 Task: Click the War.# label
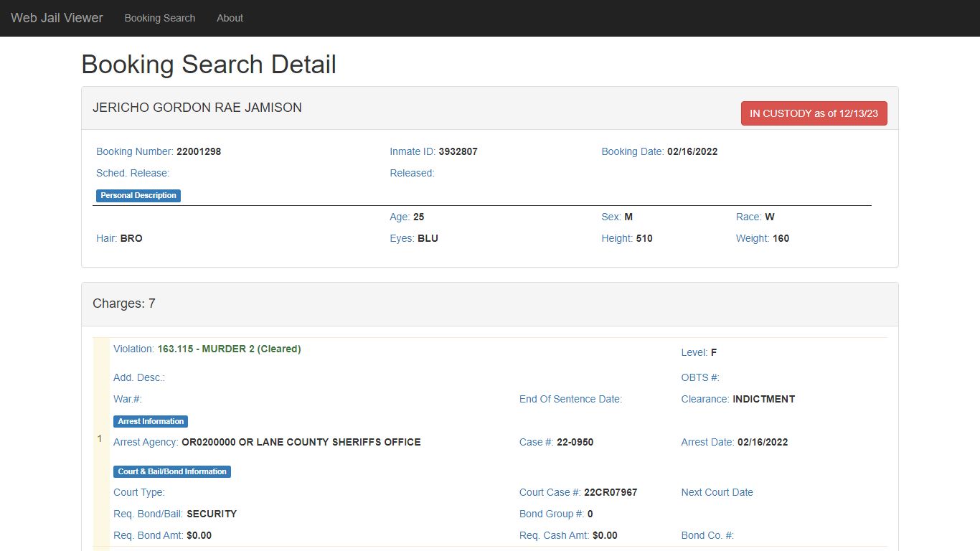128,399
